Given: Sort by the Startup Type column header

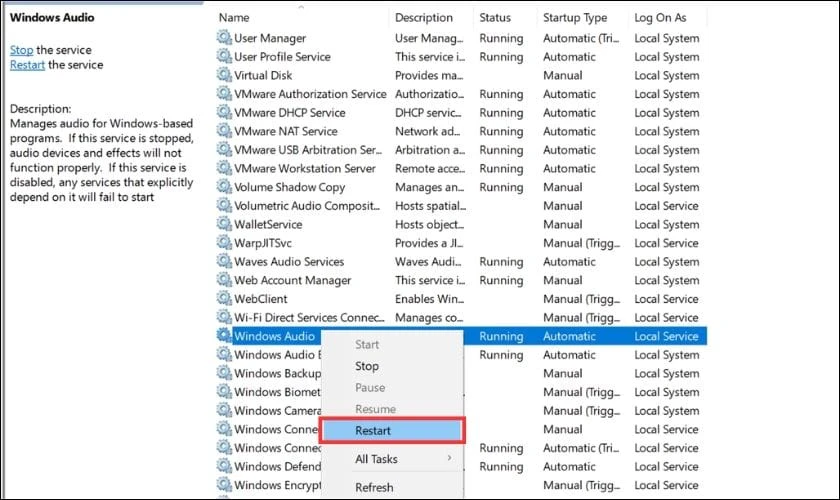Looking at the screenshot, I should point(575,18).
